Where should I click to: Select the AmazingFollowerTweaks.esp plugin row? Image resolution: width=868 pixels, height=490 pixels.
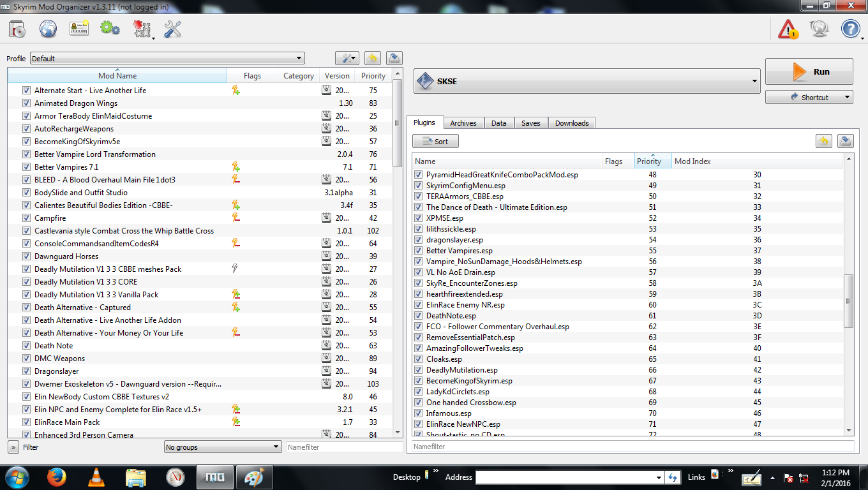(x=628, y=348)
